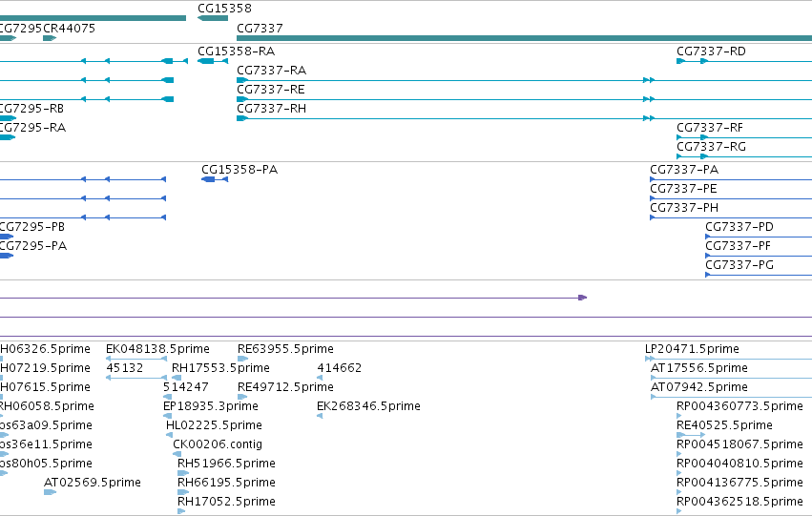Screen dimensions: 812x516
Task: Click the RH51966.5prime EST label
Action: 226,464
